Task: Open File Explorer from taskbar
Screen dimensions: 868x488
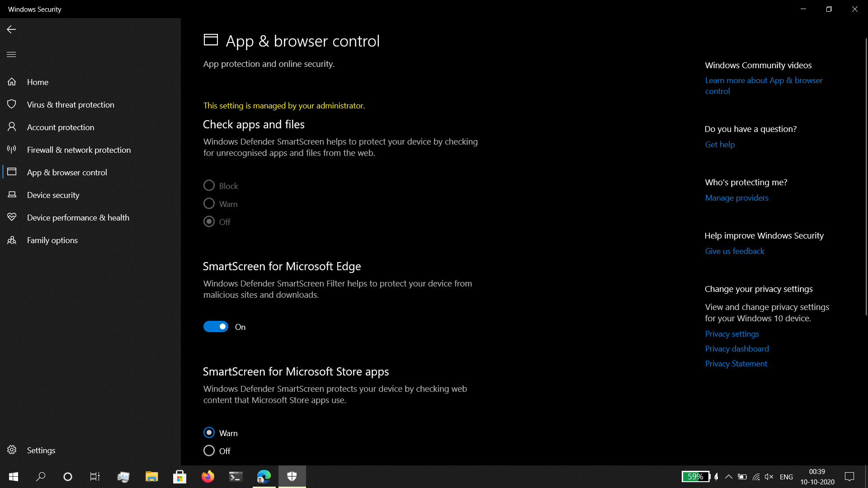Action: [151, 477]
